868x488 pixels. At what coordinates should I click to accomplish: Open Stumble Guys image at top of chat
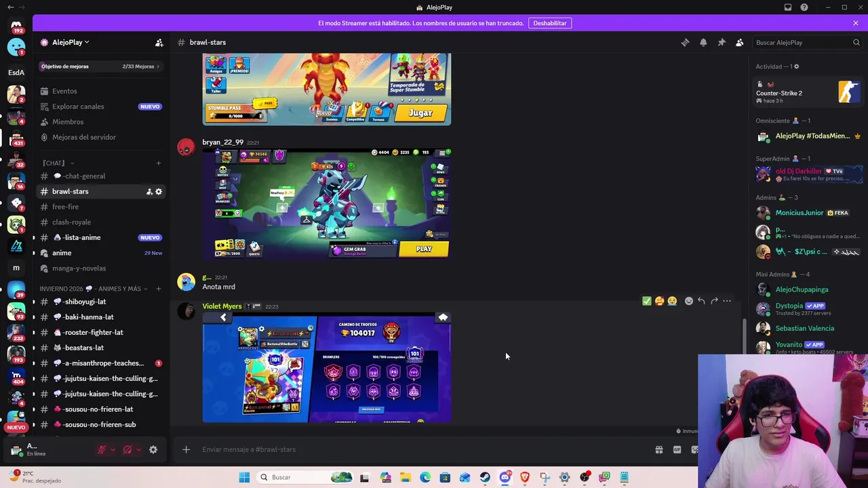[326, 89]
